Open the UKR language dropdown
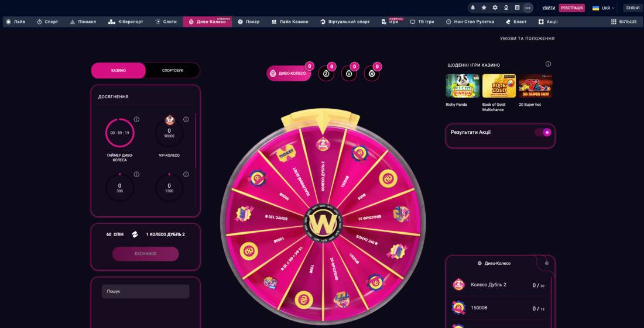Screen dimensions: 644x328 click(604, 8)
